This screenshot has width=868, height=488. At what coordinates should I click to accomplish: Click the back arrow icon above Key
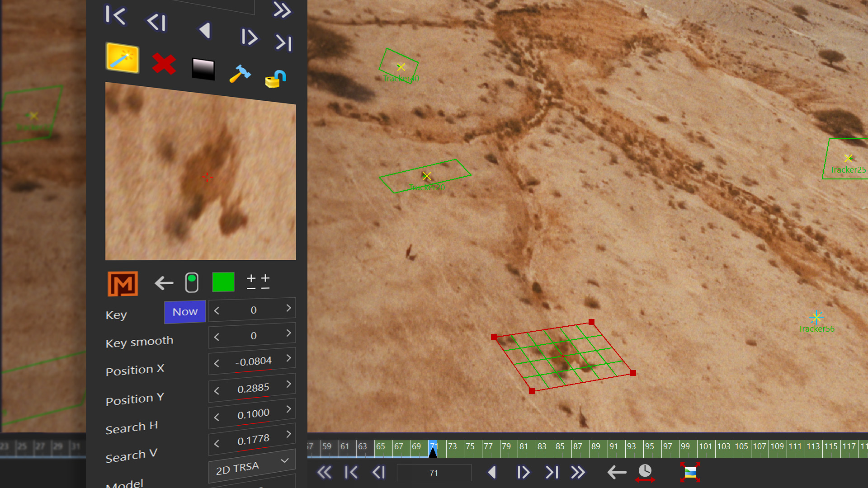163,283
